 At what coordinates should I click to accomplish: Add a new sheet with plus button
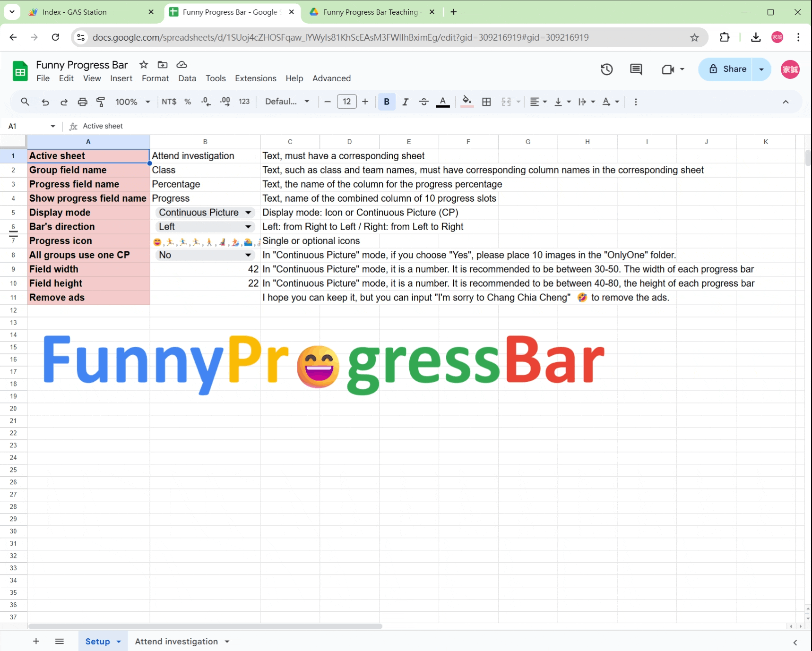(36, 641)
